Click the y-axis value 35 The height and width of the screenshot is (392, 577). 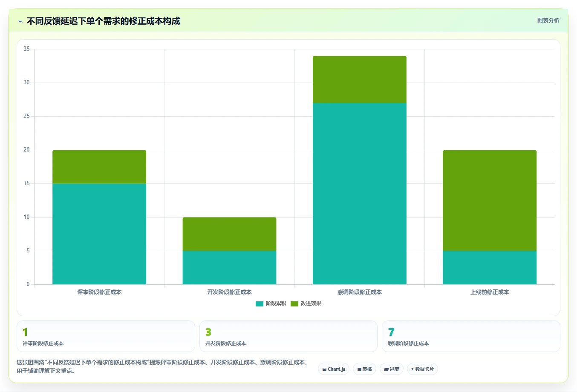pos(26,49)
